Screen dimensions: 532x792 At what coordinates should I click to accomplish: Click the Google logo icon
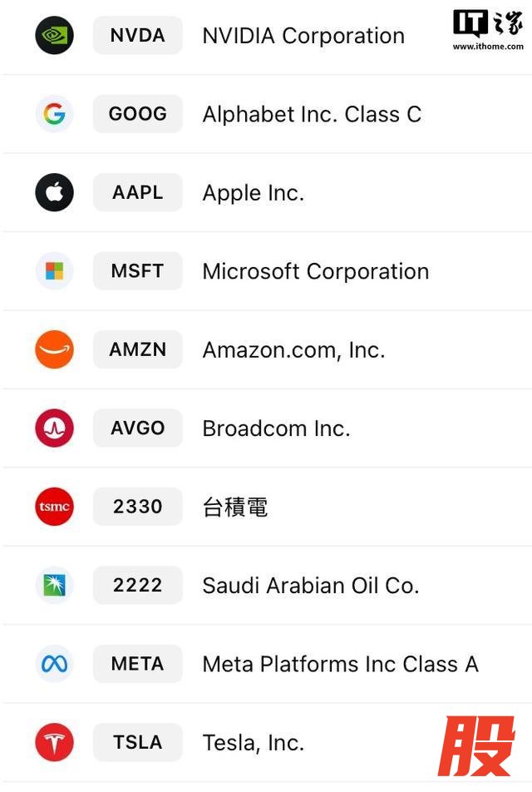coord(55,114)
